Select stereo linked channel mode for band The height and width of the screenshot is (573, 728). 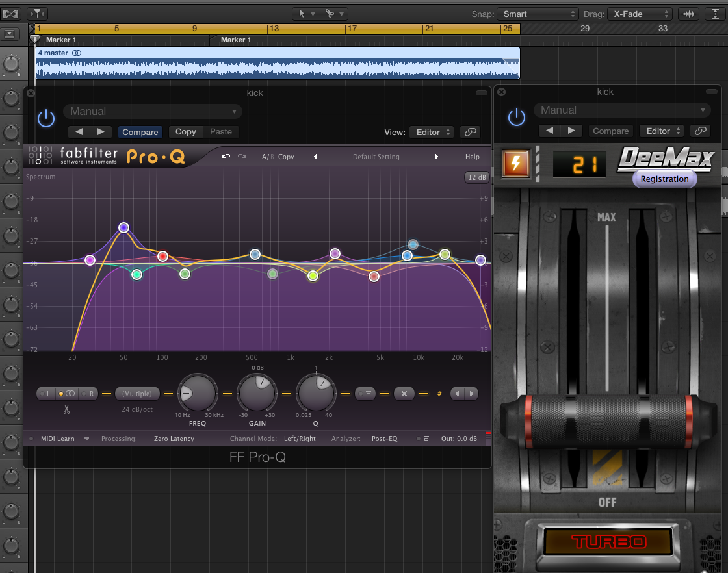click(67, 394)
